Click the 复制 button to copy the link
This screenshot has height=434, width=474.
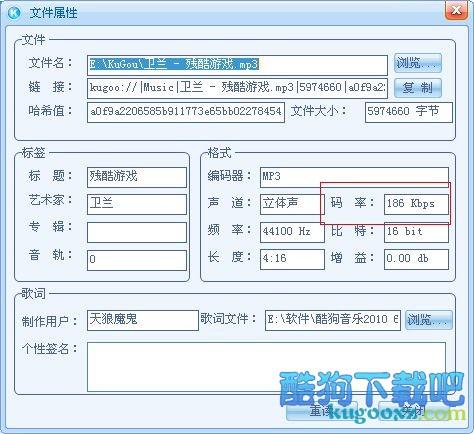[x=418, y=88]
